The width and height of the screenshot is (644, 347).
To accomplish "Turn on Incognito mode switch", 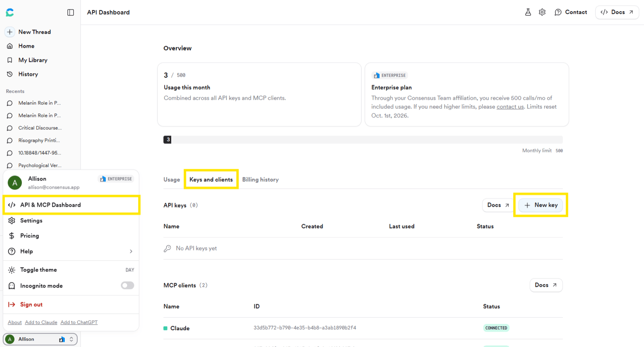I will pyautogui.click(x=128, y=285).
